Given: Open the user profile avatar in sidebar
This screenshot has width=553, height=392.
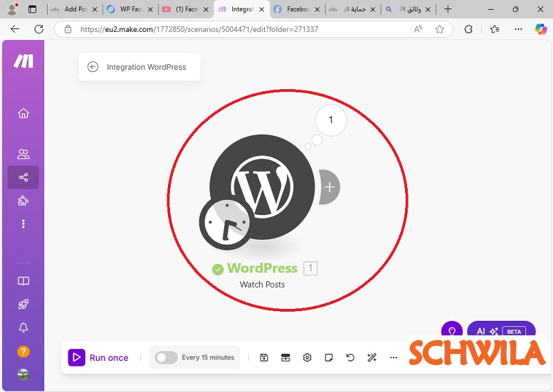Looking at the screenshot, I should [x=24, y=375].
